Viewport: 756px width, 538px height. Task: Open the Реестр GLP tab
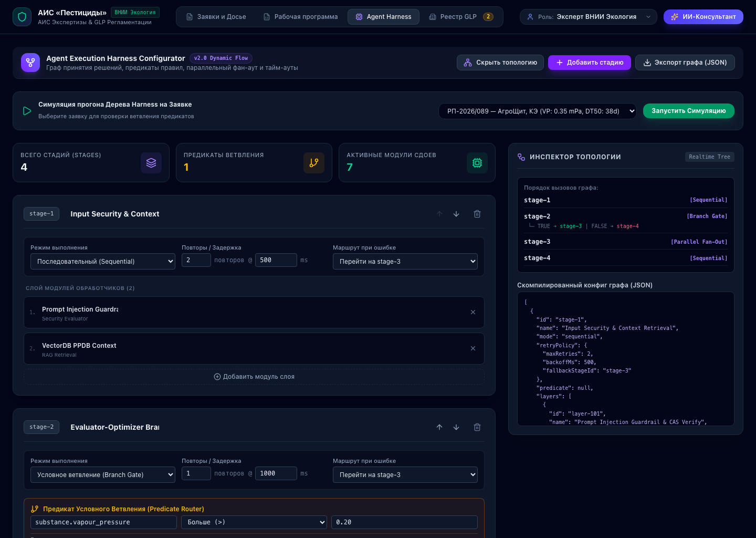[x=461, y=17]
